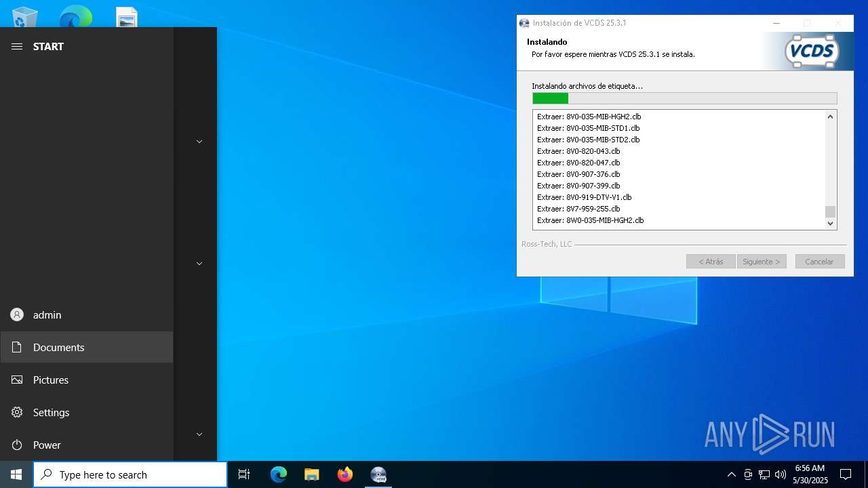This screenshot has height=488, width=868.
Task: Click the disabled Siguiente button
Action: 762,262
